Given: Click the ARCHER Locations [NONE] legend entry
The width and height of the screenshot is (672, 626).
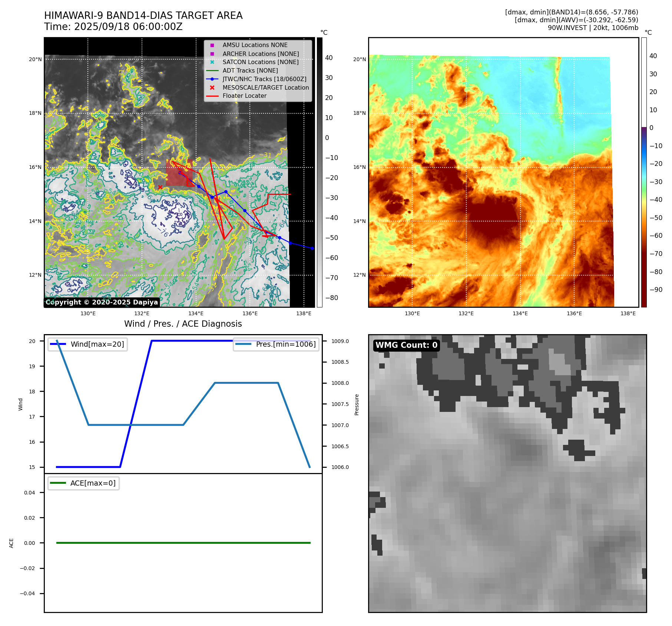Looking at the screenshot, I should pyautogui.click(x=254, y=54).
